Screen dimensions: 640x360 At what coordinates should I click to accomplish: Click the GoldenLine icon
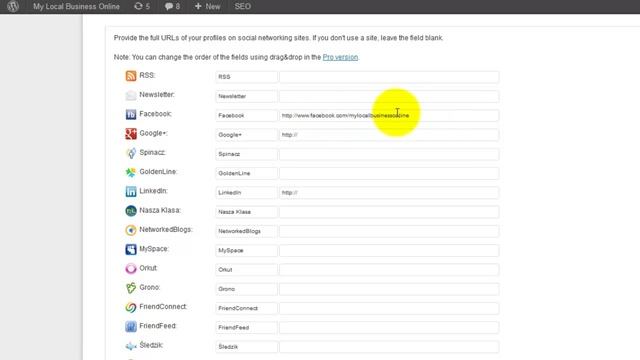pos(131,172)
